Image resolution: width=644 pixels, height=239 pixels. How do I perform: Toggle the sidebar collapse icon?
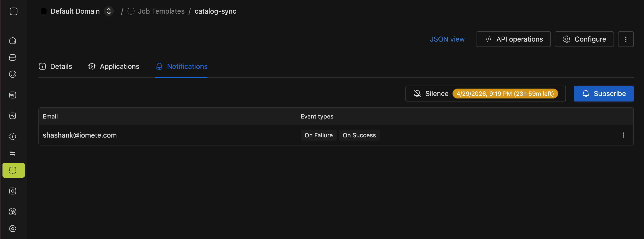[x=14, y=11]
